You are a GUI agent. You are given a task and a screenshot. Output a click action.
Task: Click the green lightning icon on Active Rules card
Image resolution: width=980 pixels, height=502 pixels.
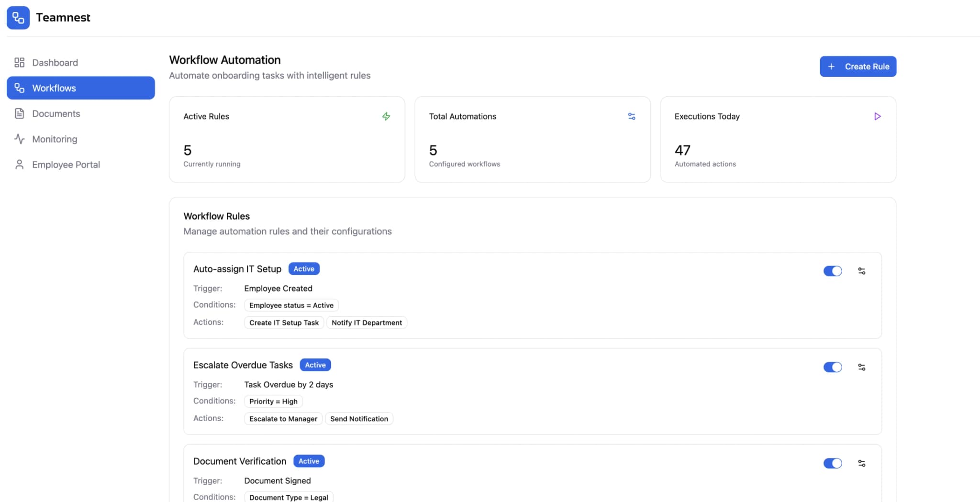point(386,116)
